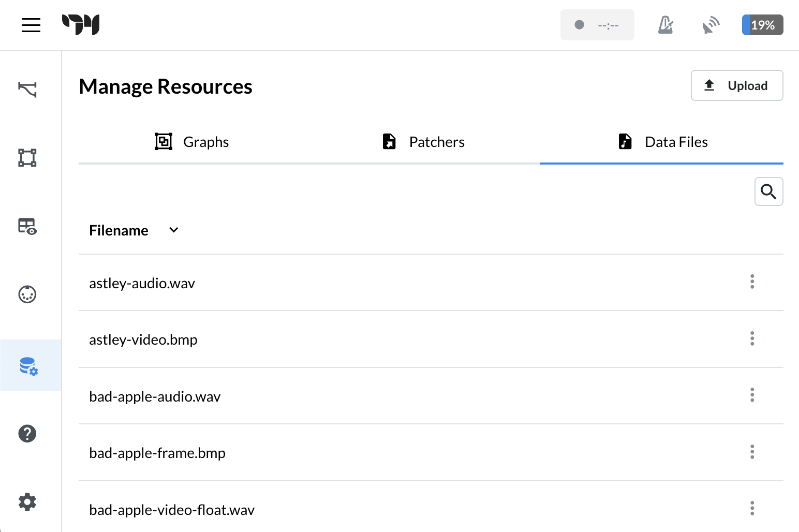The width and height of the screenshot is (799, 532).
Task: Open the file search magnifier button
Action: pos(769,191)
